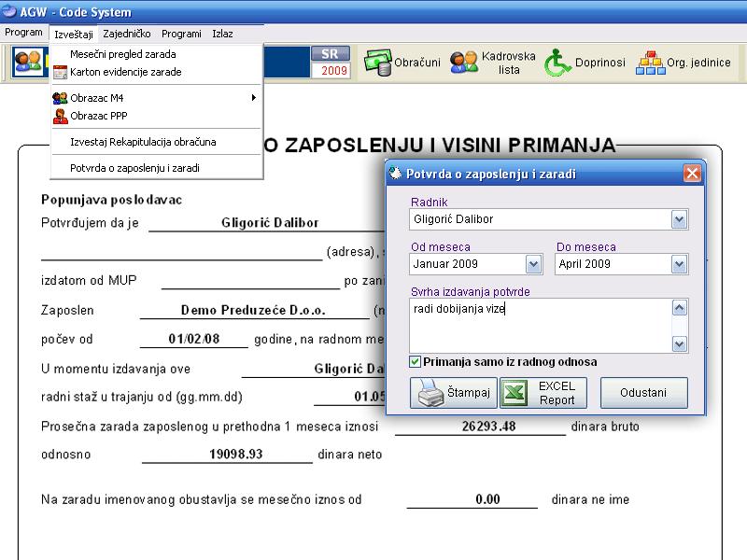Open Kadrovska lista people icon
The width and height of the screenshot is (747, 560).
click(x=463, y=63)
